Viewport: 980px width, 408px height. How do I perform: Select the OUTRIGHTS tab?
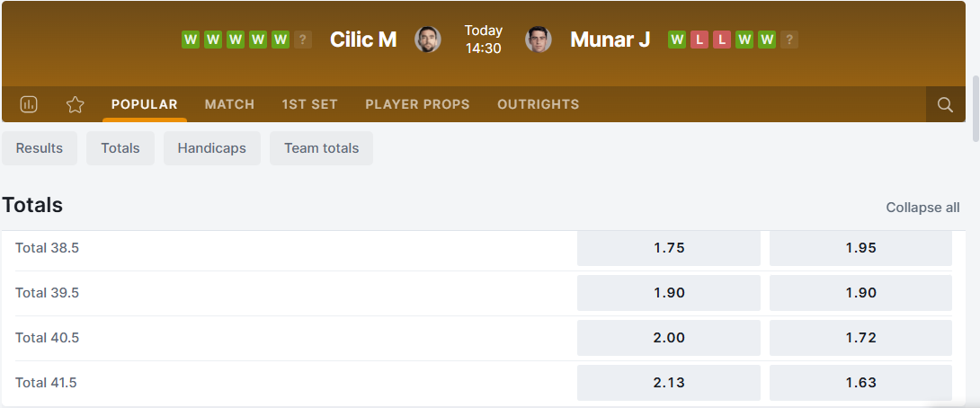coord(538,104)
